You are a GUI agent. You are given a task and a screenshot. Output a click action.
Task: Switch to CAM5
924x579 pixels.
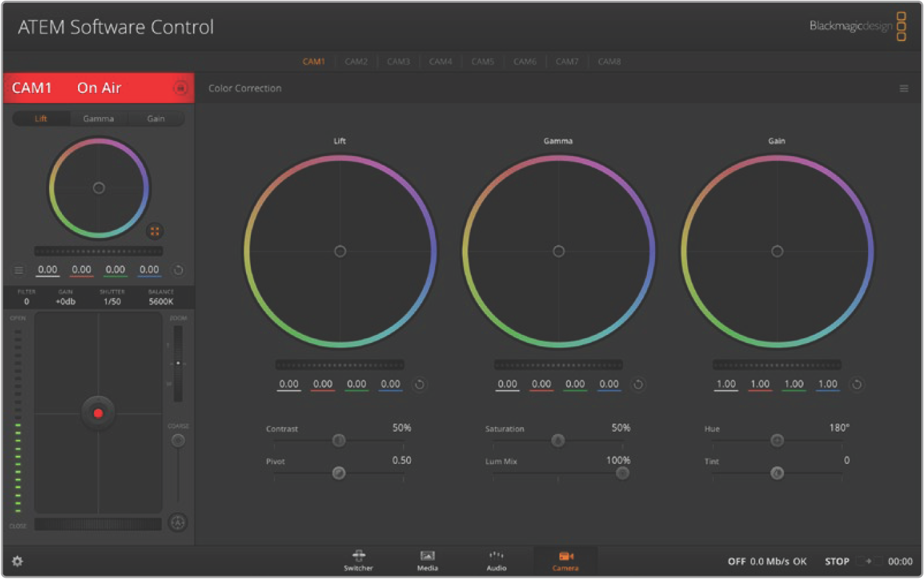tap(482, 61)
